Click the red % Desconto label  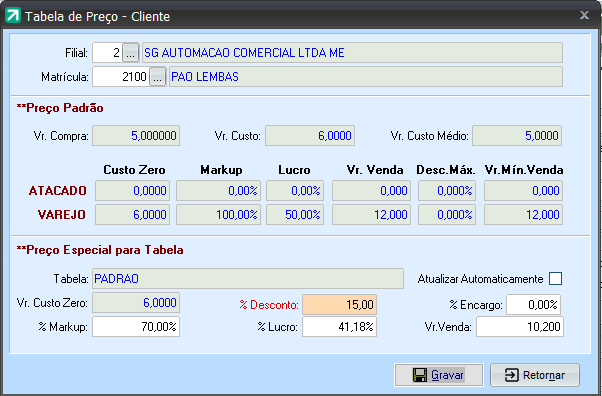click(x=269, y=305)
